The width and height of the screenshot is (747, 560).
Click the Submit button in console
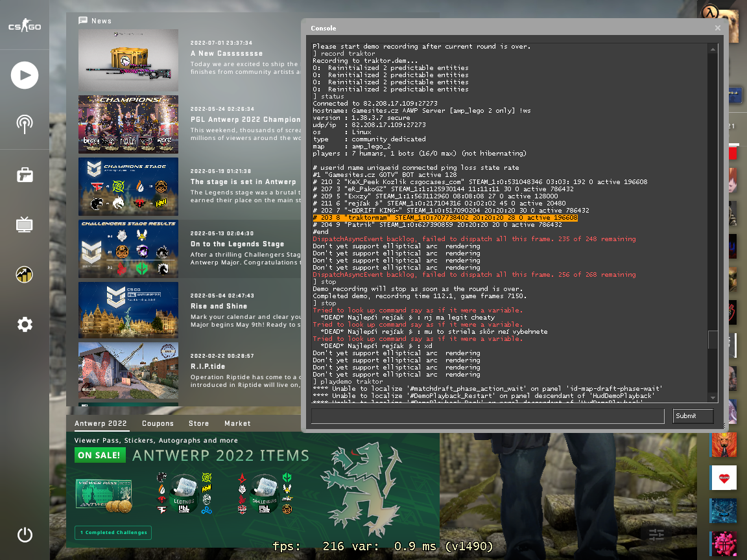coord(693,416)
